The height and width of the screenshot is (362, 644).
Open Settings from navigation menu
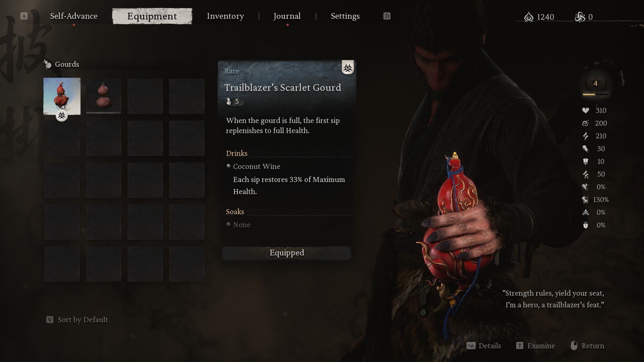345,16
